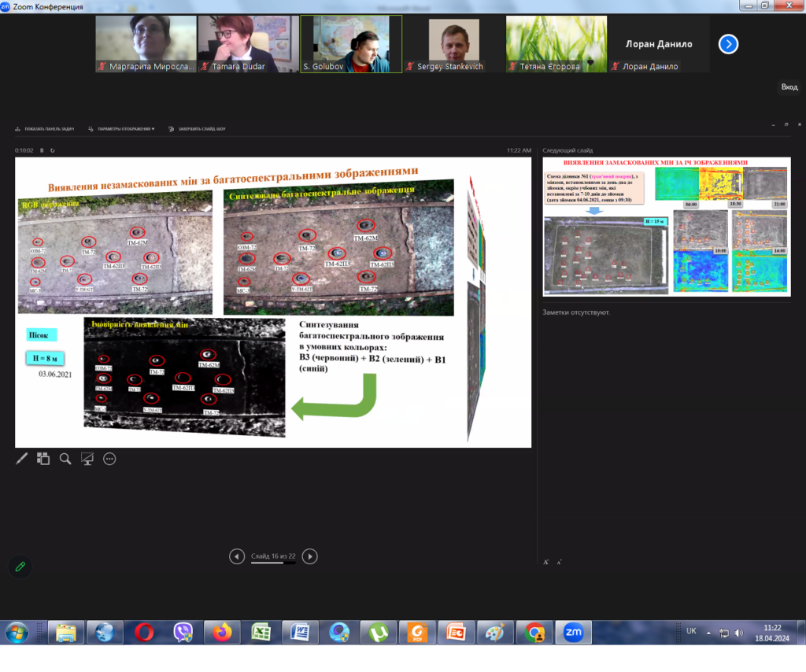Image resolution: width=806 pixels, height=672 pixels.
Task: Select the pen and laser pointer tool
Action: click(x=21, y=459)
